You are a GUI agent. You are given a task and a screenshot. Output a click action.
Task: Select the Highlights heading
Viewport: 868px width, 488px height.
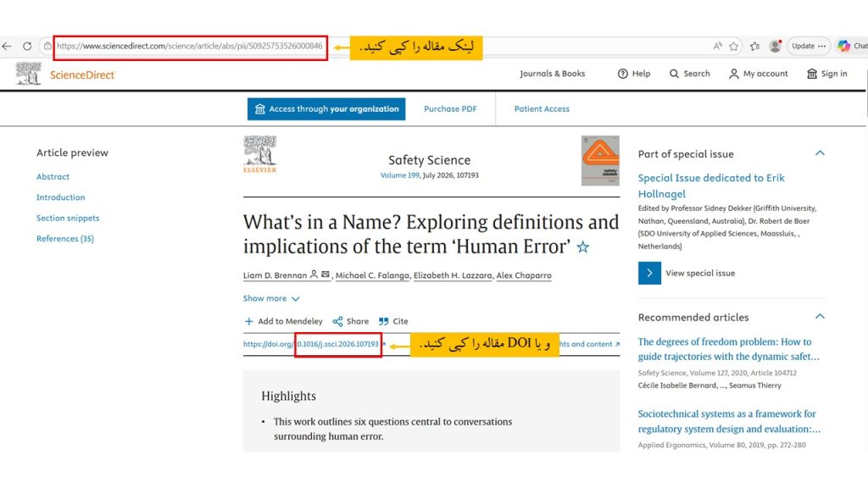pyautogui.click(x=288, y=396)
